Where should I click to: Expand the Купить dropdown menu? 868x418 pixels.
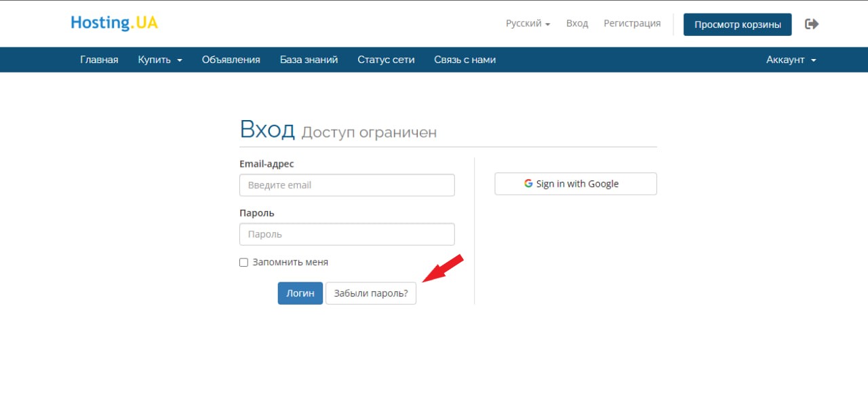(x=160, y=60)
